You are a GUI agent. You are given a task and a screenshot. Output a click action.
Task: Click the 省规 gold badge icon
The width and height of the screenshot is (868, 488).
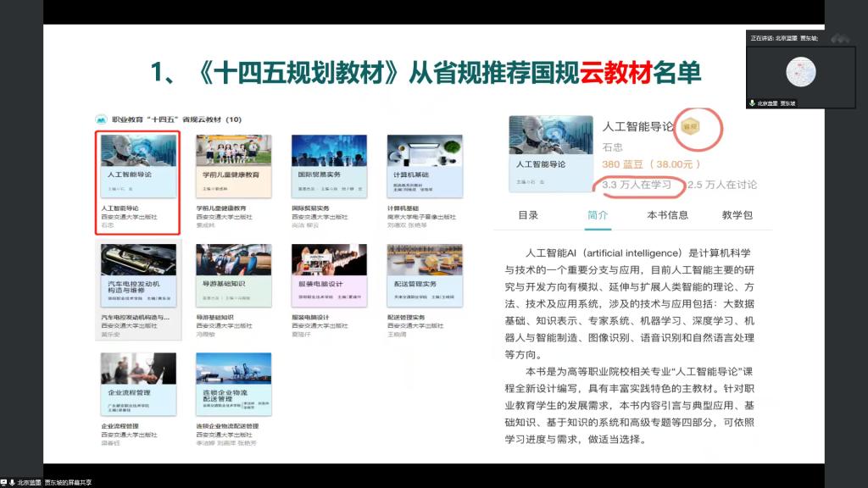[691, 127]
